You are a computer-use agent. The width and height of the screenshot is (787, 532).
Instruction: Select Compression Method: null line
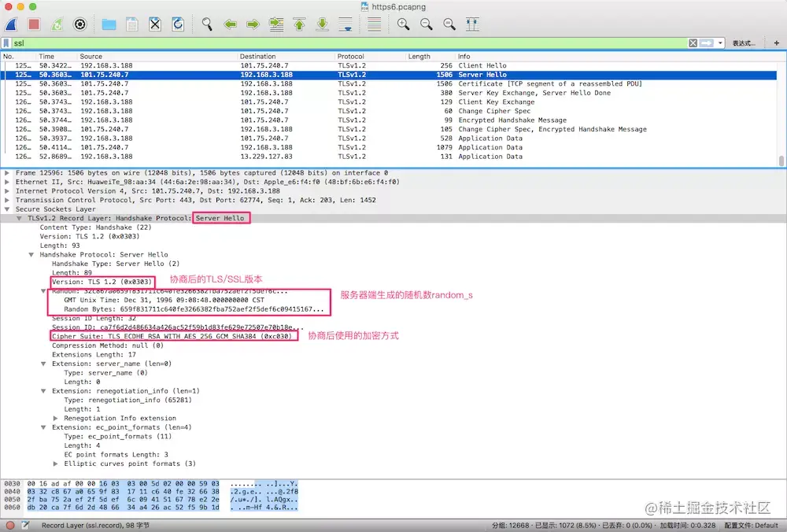click(108, 345)
